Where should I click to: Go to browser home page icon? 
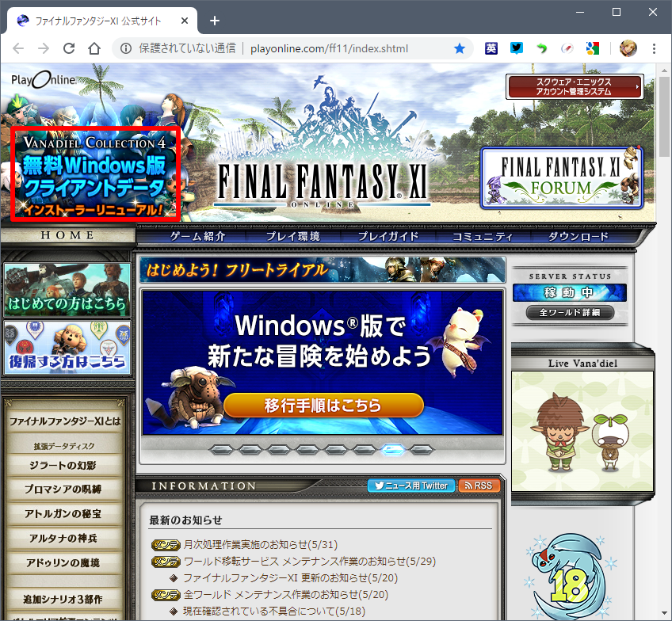pyautogui.click(x=94, y=48)
